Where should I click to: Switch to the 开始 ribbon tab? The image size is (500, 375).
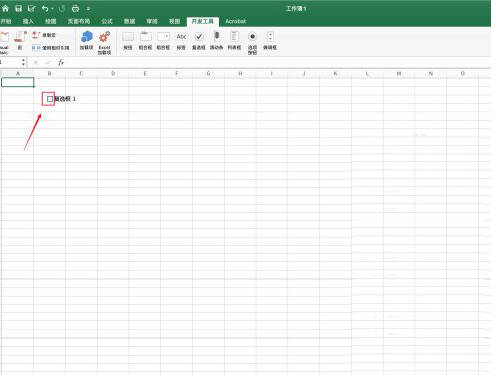point(6,21)
